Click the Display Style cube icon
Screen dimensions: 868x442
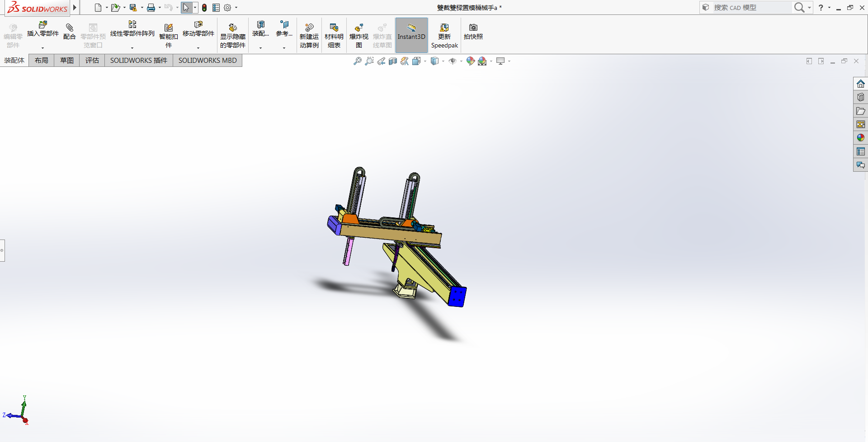pyautogui.click(x=434, y=61)
